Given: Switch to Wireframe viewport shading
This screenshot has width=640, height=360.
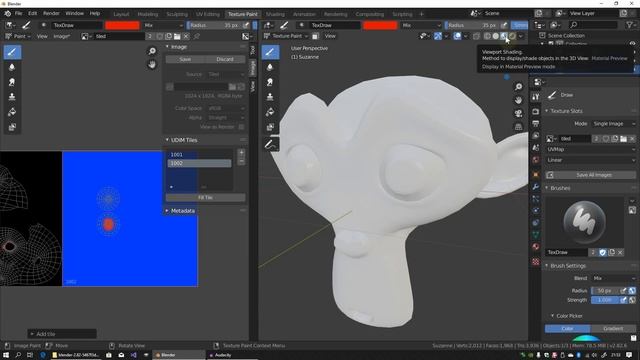Looking at the screenshot, I should pos(487,36).
